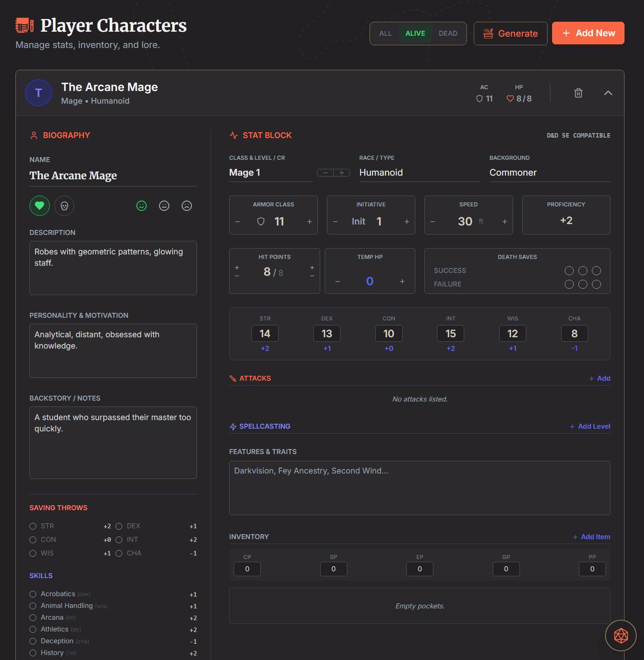Image resolution: width=644 pixels, height=660 pixels.
Task: Edit the Features & Traits text area
Action: [420, 488]
